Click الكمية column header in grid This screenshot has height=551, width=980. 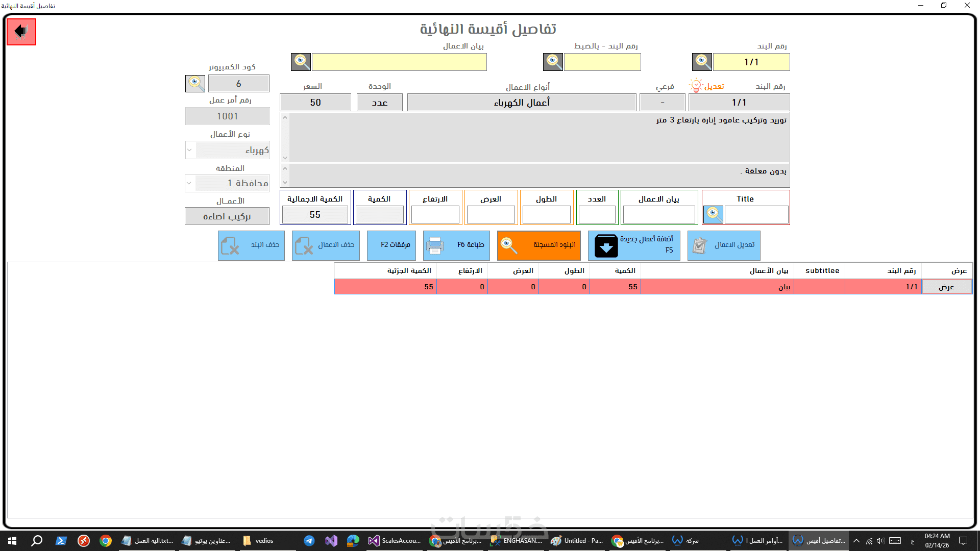click(x=625, y=270)
